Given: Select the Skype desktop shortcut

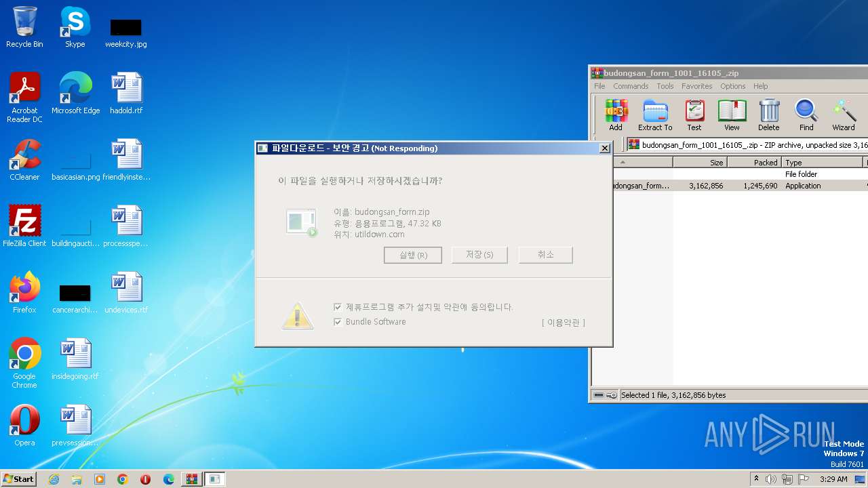Looking at the screenshot, I should coord(75,27).
